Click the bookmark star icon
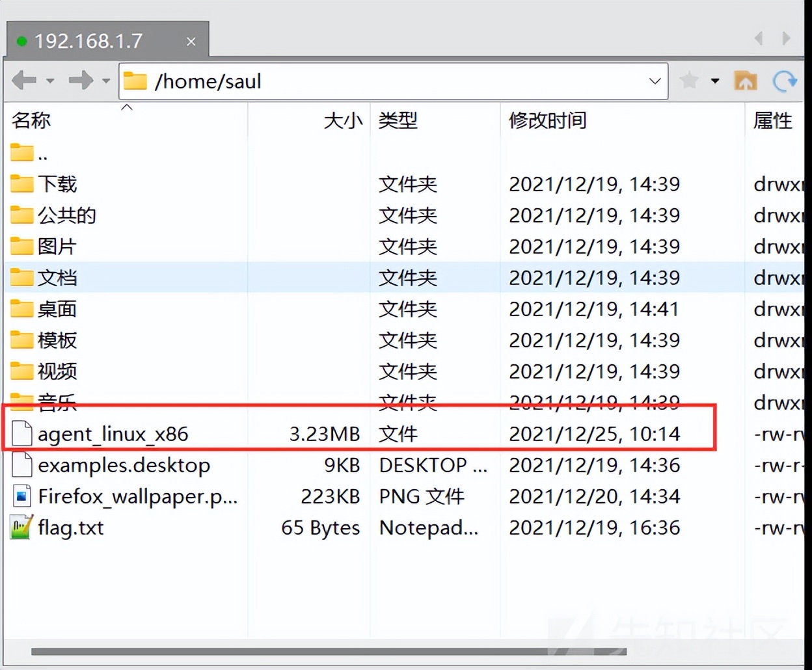 [x=688, y=81]
